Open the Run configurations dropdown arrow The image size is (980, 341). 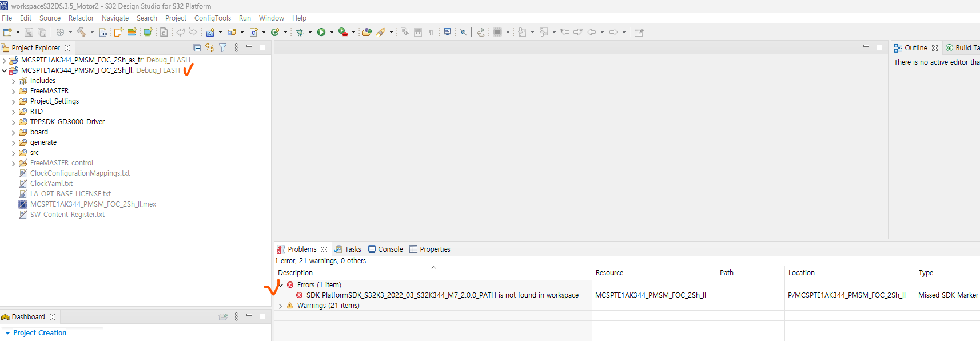pos(332,32)
